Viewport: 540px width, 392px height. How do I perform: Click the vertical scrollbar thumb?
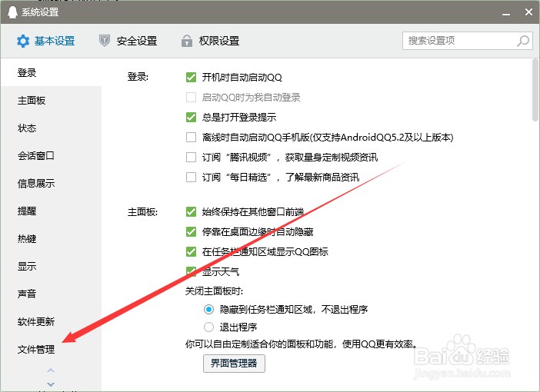[535, 90]
